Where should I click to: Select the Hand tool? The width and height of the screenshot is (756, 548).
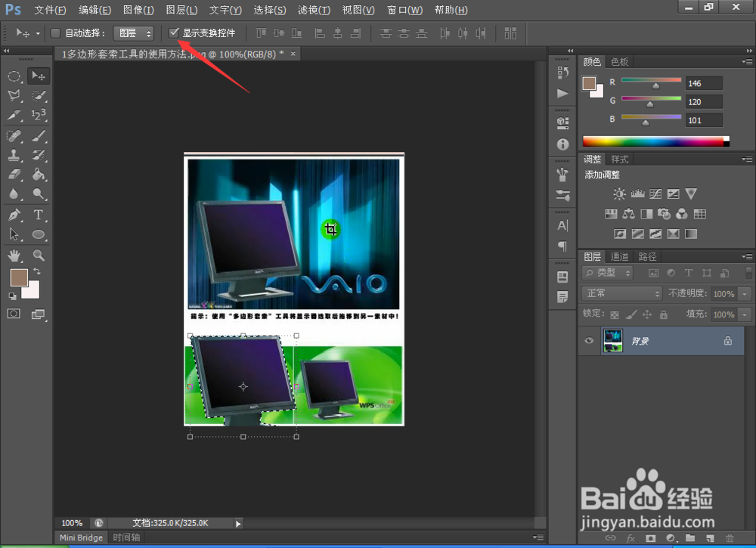14,255
